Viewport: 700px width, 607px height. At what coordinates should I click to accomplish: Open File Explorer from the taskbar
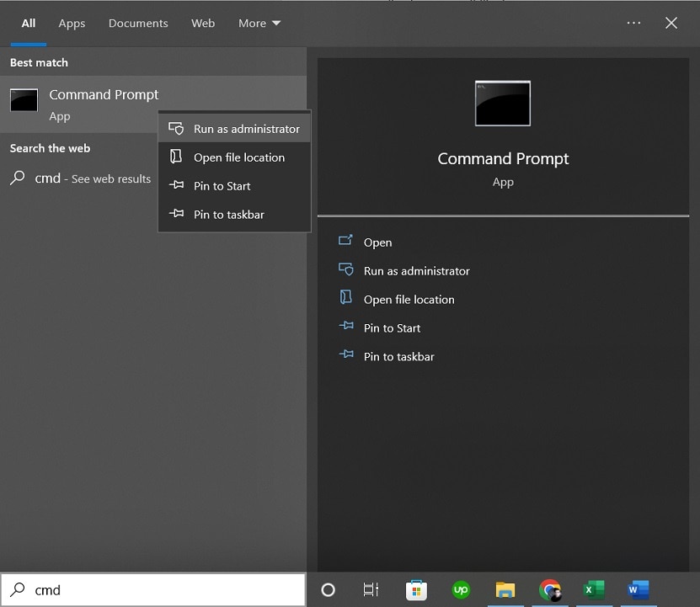[x=505, y=590]
